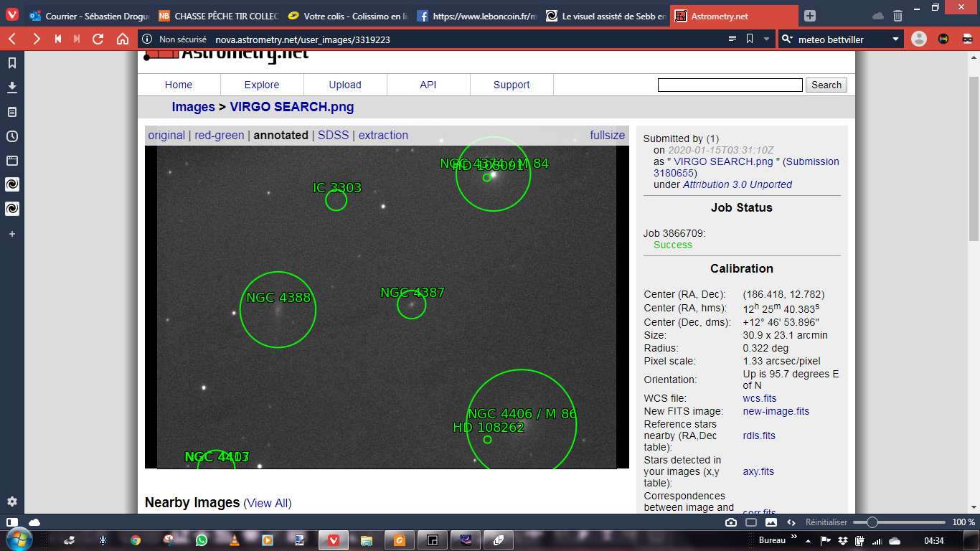Download new-image.fits file

(776, 411)
